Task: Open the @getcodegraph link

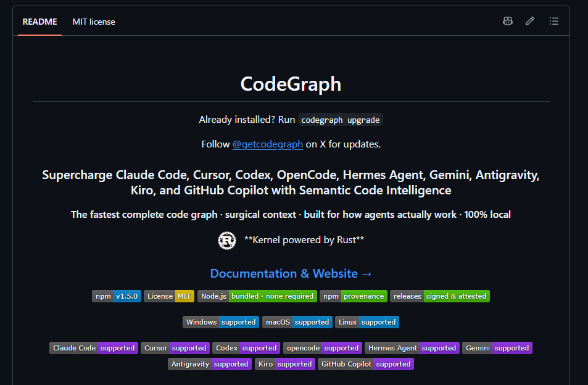Action: 267,144
